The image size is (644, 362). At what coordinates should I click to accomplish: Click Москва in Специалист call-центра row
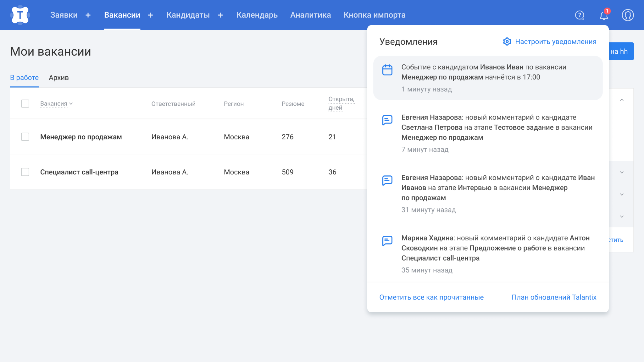236,172
